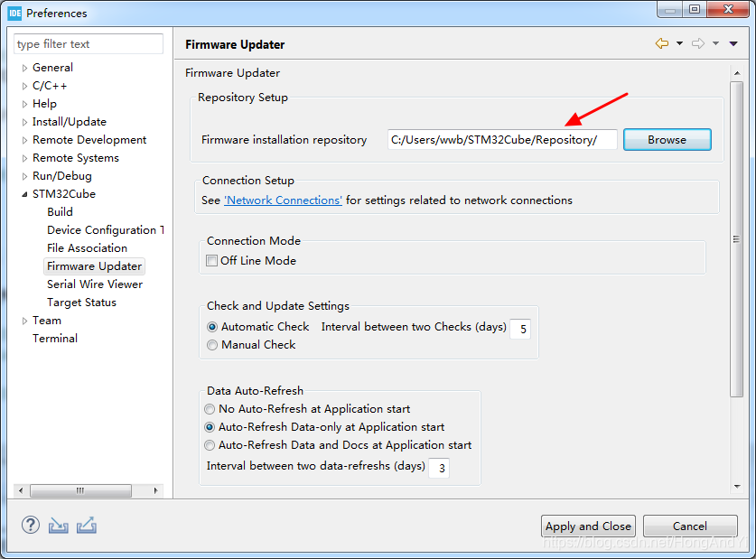Screen dimensions: 756x559
Task: Select the Team preferences label
Action: tap(47, 321)
